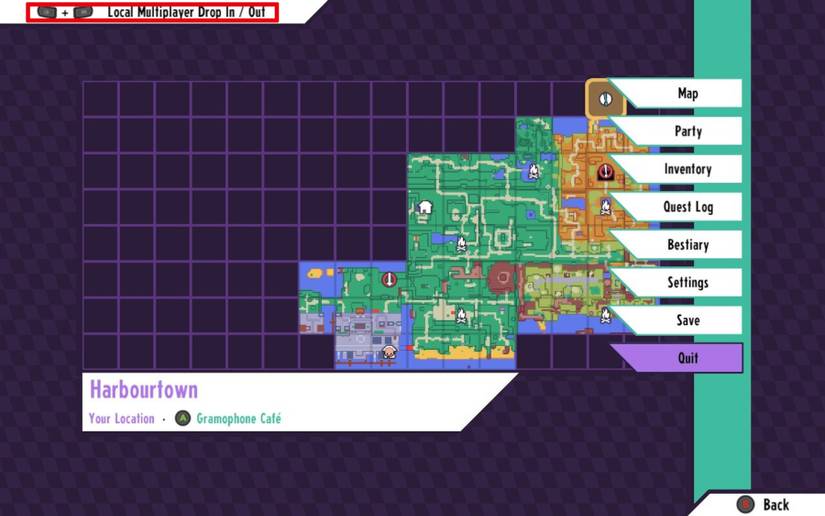Click Local Multiplayer Drop In / Out prompt
This screenshot has width=825, height=516.
(x=152, y=12)
